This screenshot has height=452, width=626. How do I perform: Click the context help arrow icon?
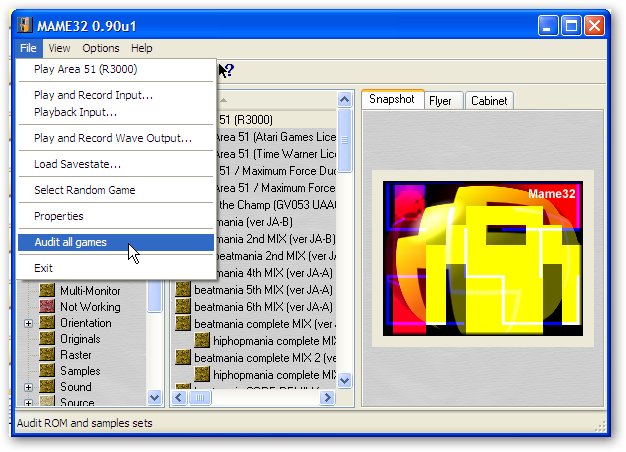[x=226, y=70]
